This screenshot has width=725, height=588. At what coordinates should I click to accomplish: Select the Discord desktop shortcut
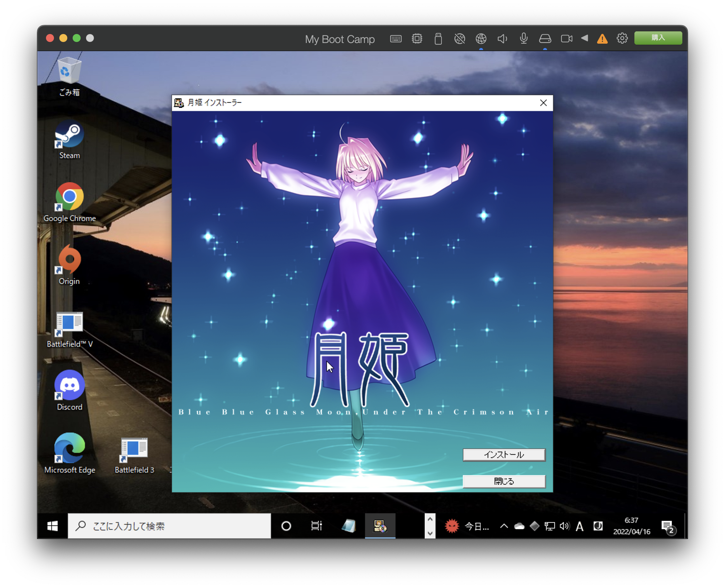pyautogui.click(x=69, y=391)
